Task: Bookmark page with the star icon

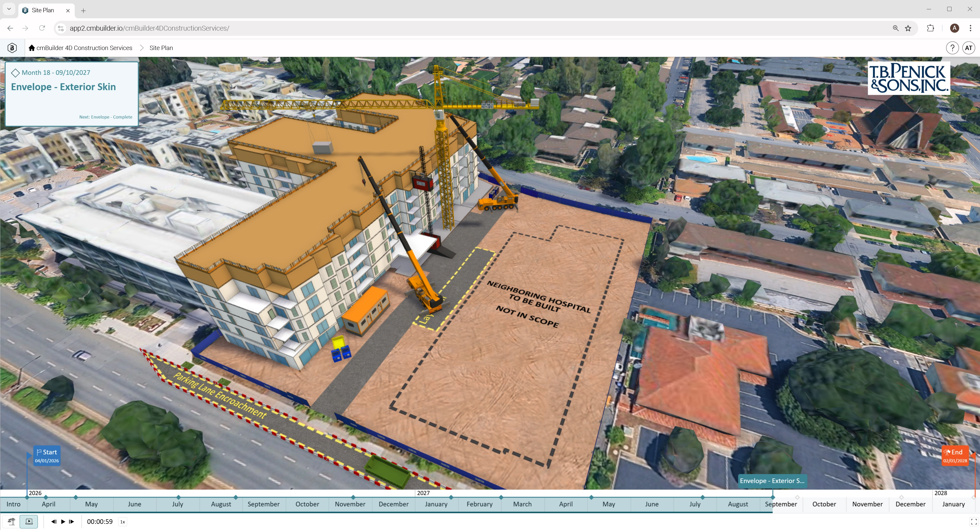Action: point(908,28)
